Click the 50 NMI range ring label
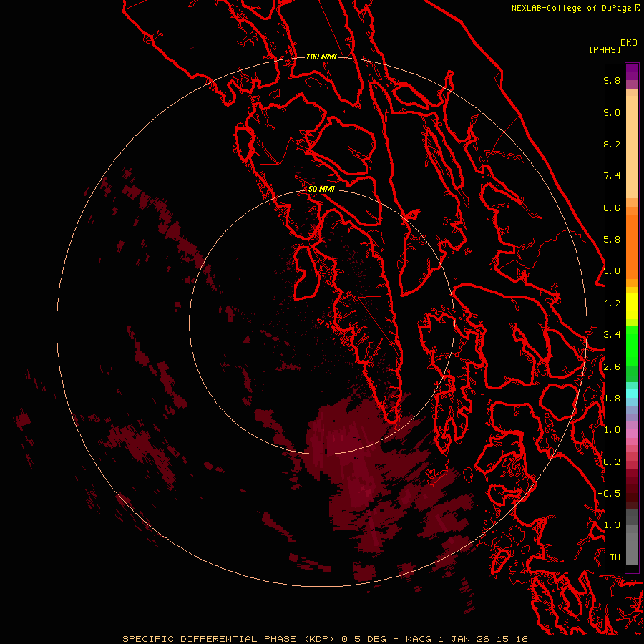The height and width of the screenshot is (644, 644). click(x=321, y=189)
